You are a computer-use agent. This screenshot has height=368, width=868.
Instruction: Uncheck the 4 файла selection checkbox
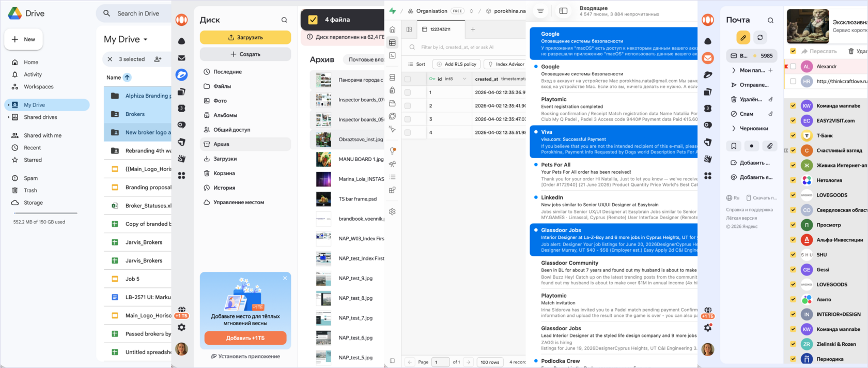313,20
